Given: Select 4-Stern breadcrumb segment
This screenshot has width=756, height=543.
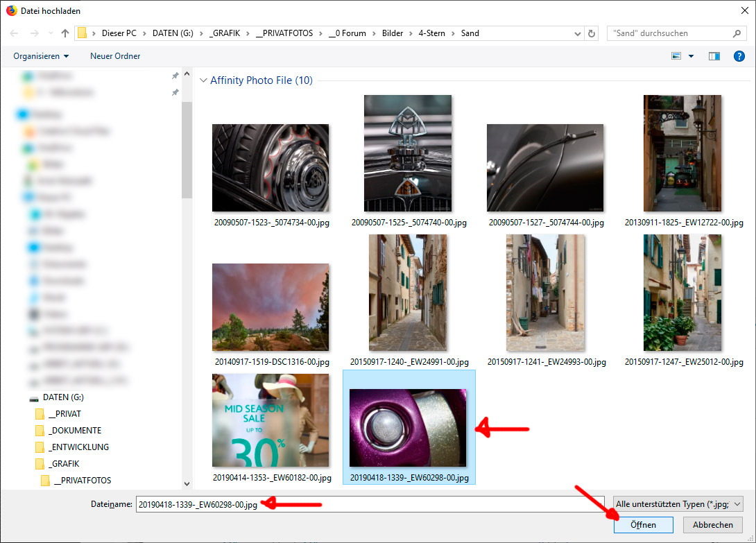Looking at the screenshot, I should (x=431, y=33).
